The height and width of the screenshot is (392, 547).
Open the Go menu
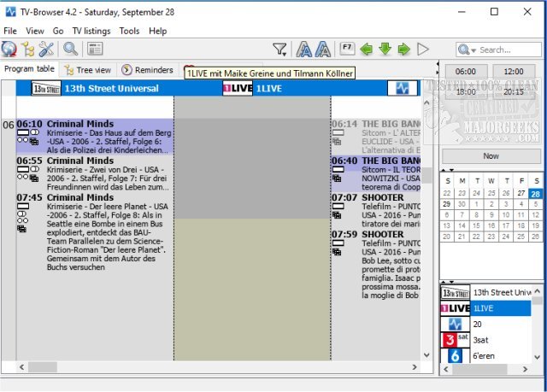click(58, 31)
